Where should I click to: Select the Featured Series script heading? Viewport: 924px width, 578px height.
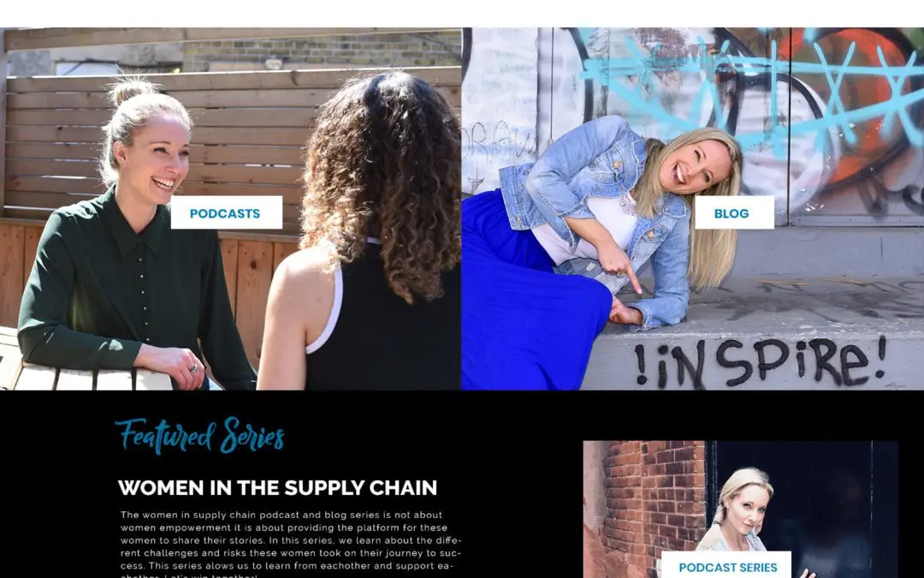click(199, 436)
